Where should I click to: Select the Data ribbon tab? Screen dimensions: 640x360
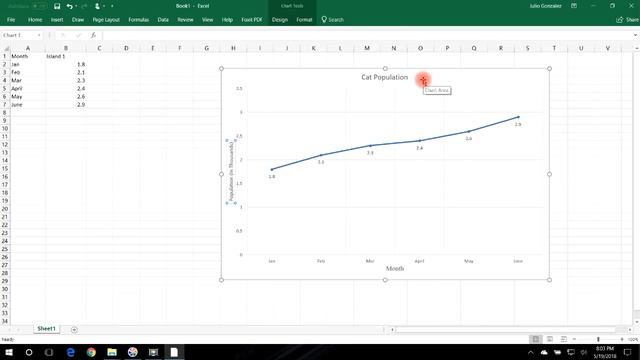(x=163, y=20)
